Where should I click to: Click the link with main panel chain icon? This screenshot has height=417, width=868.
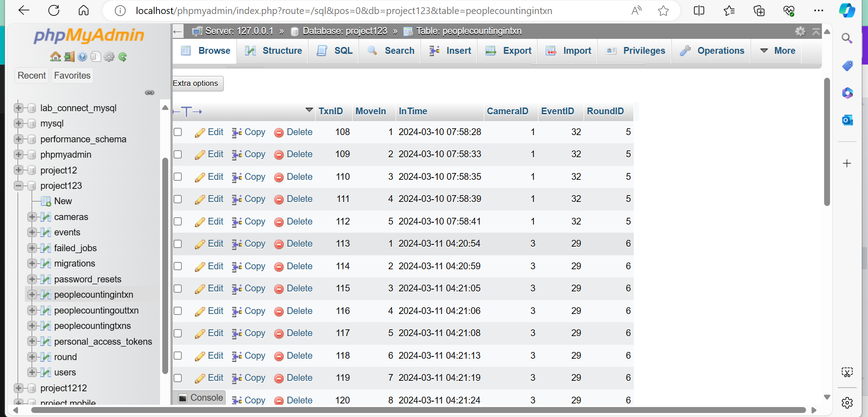(x=150, y=93)
